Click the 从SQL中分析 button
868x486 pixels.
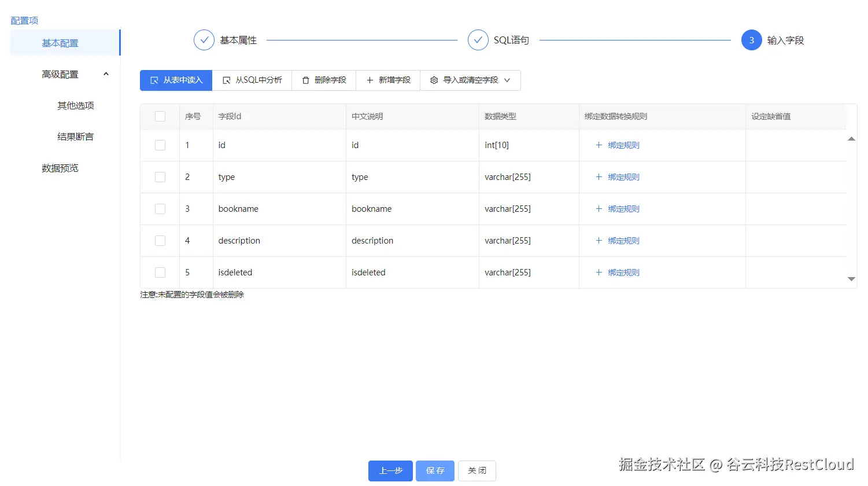(252, 80)
